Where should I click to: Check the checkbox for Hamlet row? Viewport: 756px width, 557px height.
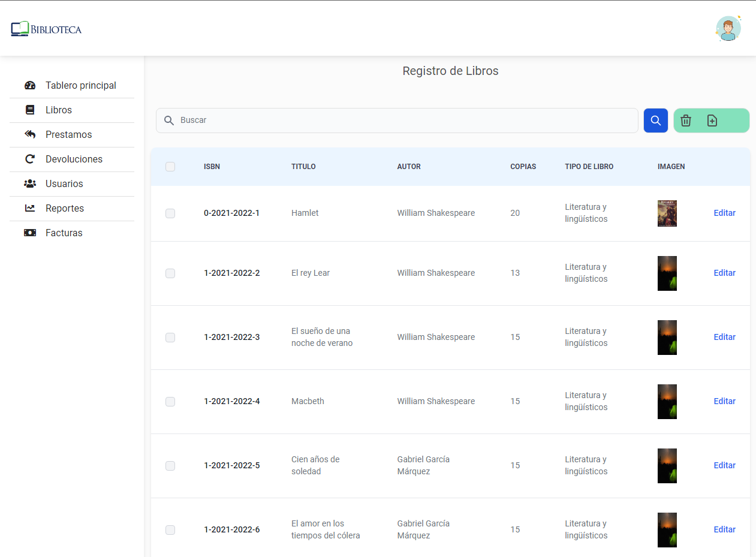pyautogui.click(x=170, y=213)
